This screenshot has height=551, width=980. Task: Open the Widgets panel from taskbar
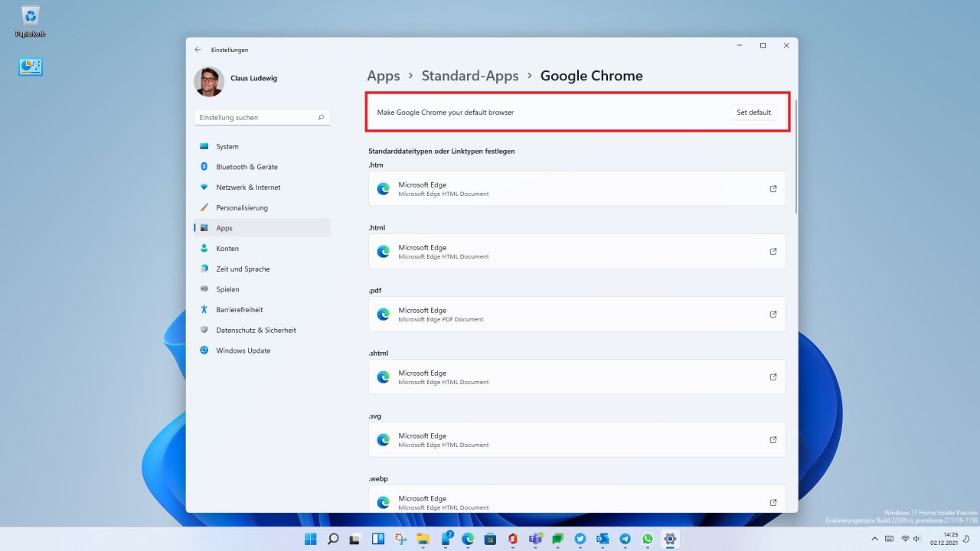pyautogui.click(x=378, y=539)
